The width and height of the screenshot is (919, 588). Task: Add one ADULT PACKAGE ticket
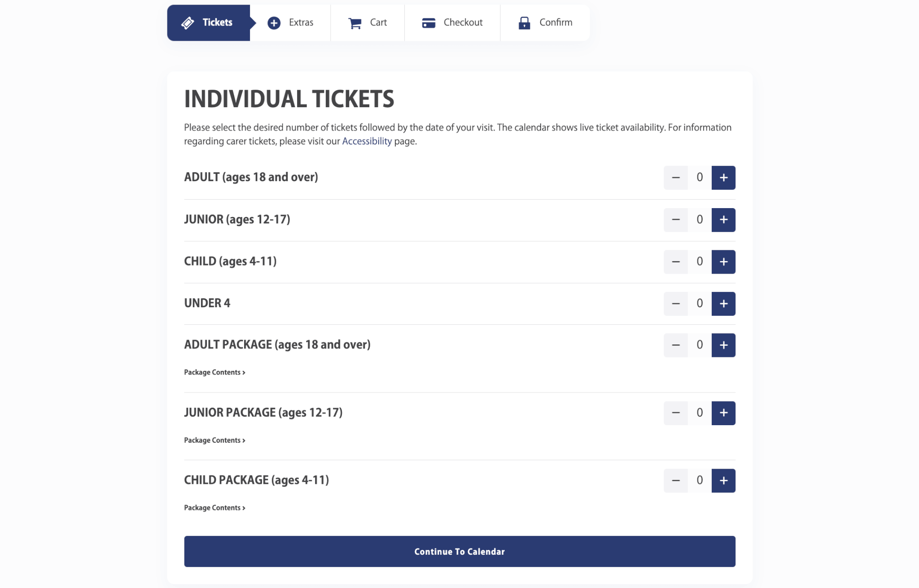tap(723, 345)
